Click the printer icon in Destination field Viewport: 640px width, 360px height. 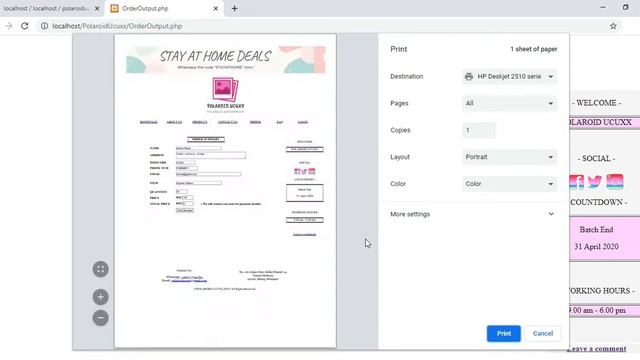(x=469, y=76)
